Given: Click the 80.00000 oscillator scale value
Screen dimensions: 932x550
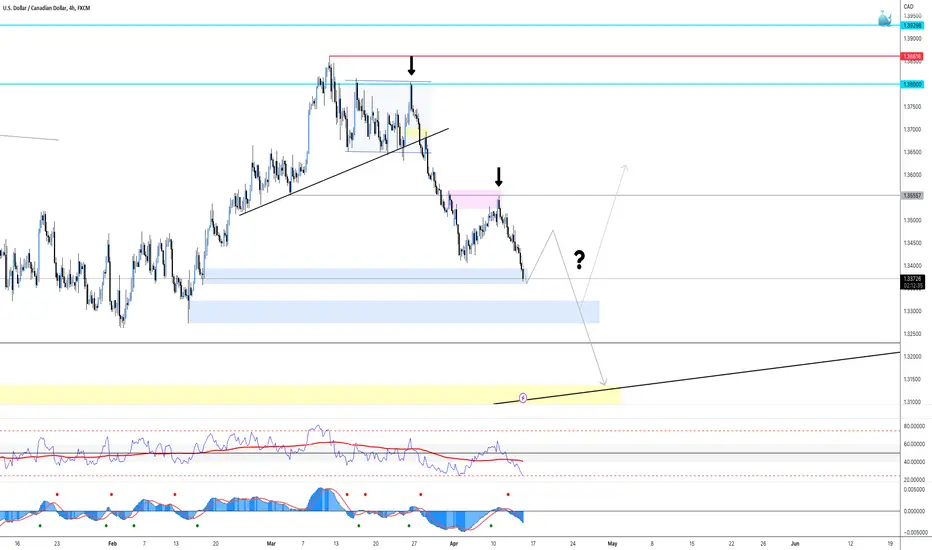Looking at the screenshot, I should [x=914, y=426].
